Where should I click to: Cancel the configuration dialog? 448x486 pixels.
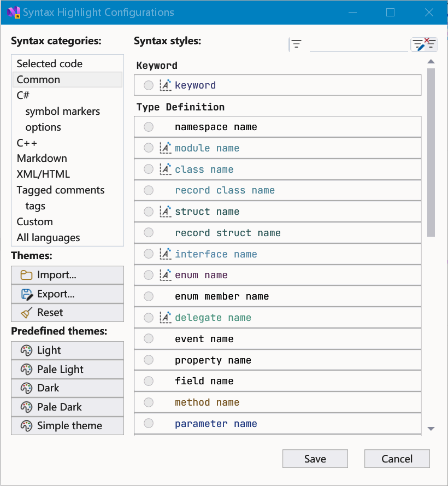[397, 459]
